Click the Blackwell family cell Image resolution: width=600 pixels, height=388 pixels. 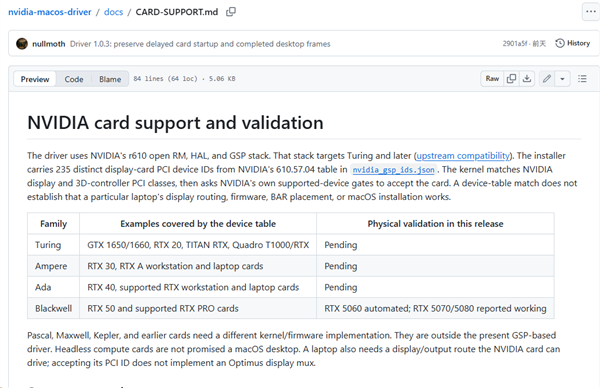pyautogui.click(x=53, y=308)
